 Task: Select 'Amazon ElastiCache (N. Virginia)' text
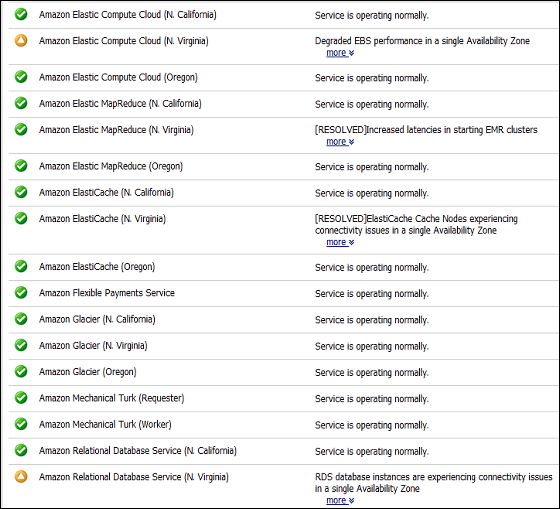(x=102, y=219)
